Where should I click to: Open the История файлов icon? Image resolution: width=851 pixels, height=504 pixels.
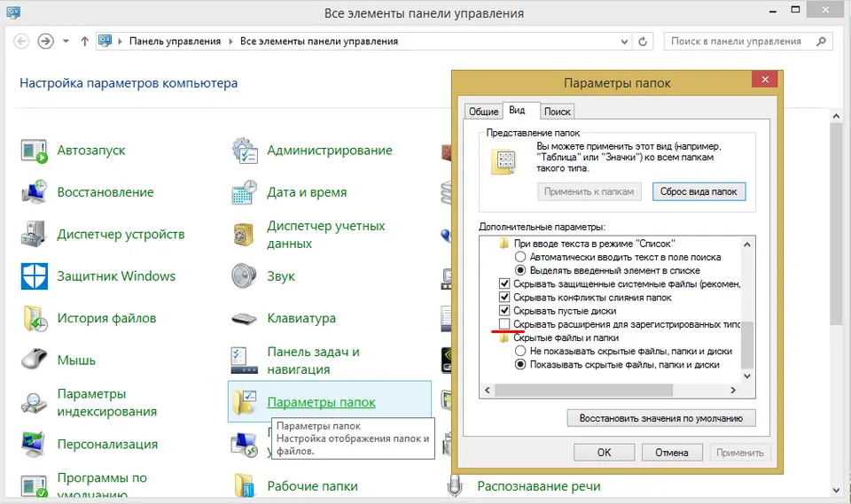point(34,318)
